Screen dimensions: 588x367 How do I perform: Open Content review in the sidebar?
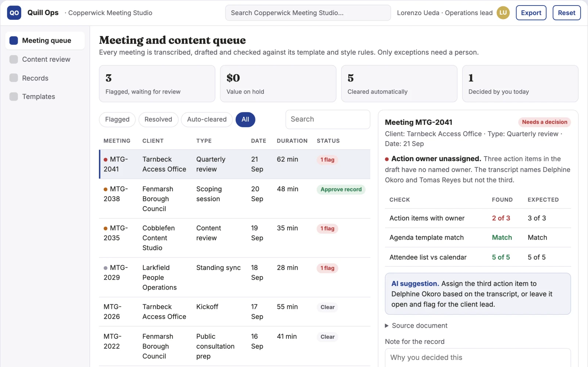click(x=45, y=60)
